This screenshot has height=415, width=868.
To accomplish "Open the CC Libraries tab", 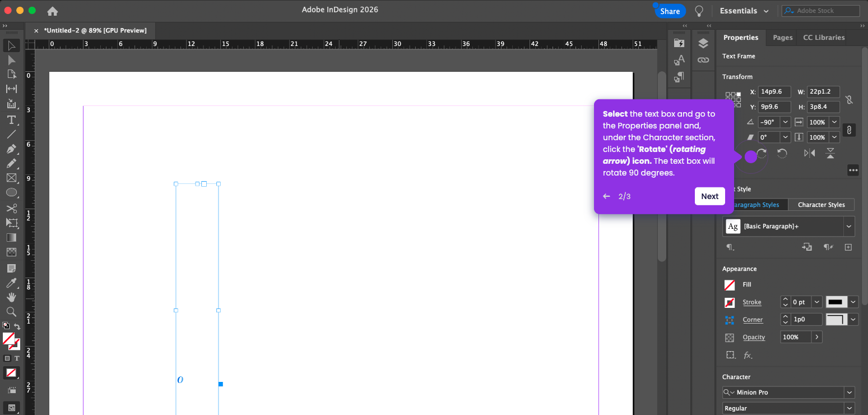I will [824, 38].
